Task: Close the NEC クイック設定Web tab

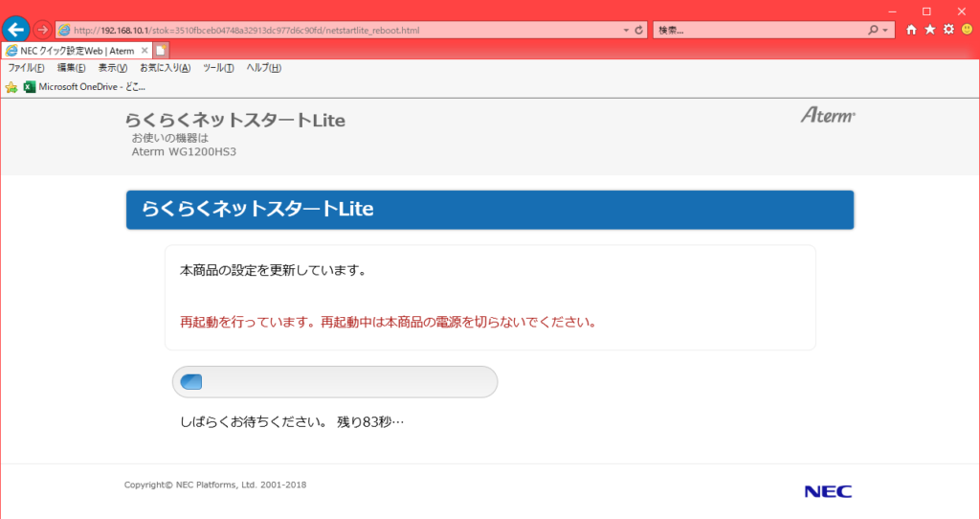Action: click(145, 51)
